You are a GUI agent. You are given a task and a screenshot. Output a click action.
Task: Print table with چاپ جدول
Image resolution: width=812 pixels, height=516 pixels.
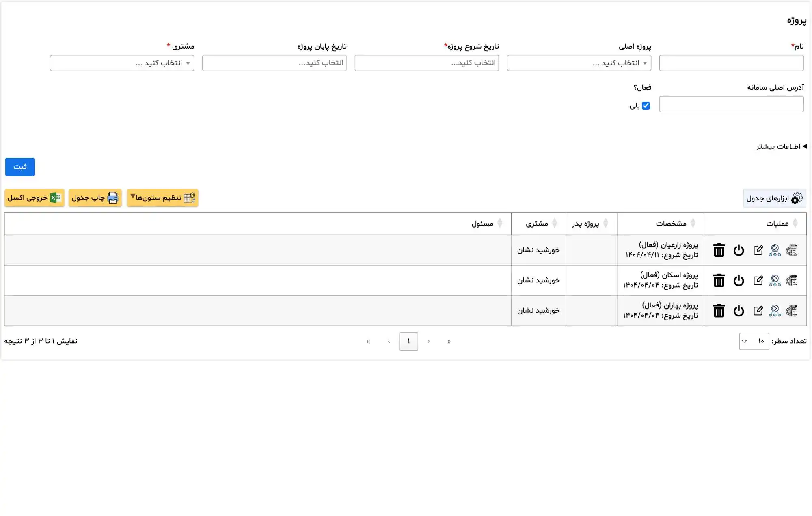[x=95, y=198]
